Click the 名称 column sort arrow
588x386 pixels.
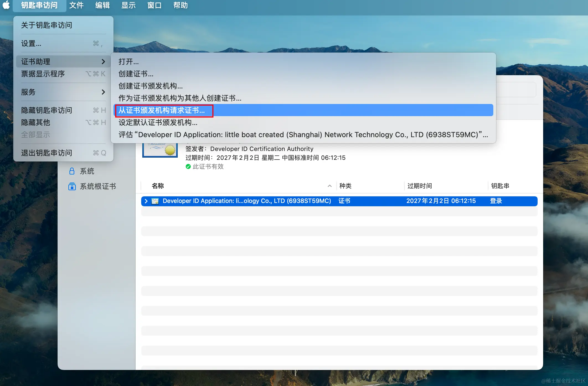tap(329, 186)
